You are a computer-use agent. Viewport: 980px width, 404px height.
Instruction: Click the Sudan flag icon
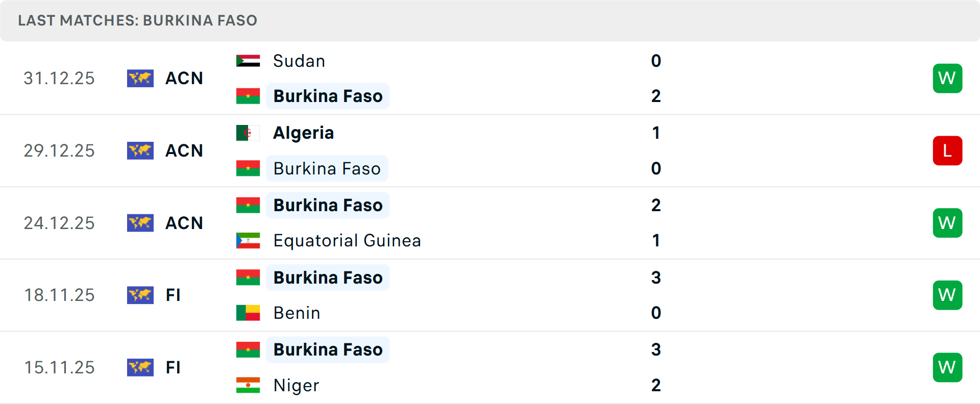[248, 61]
